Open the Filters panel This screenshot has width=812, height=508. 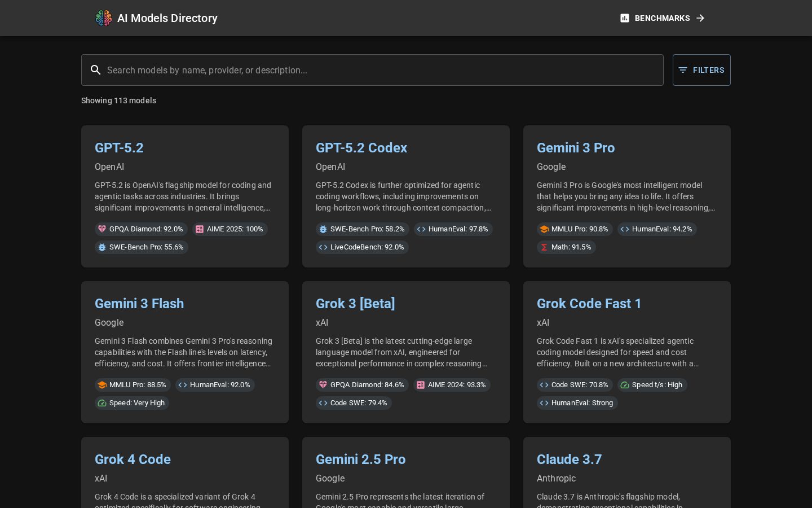tap(701, 70)
